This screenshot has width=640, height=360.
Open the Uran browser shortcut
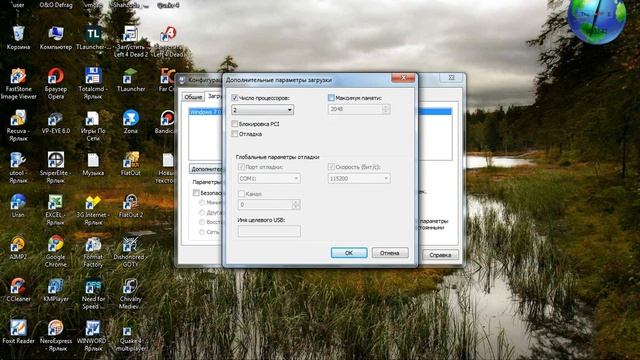(18, 206)
